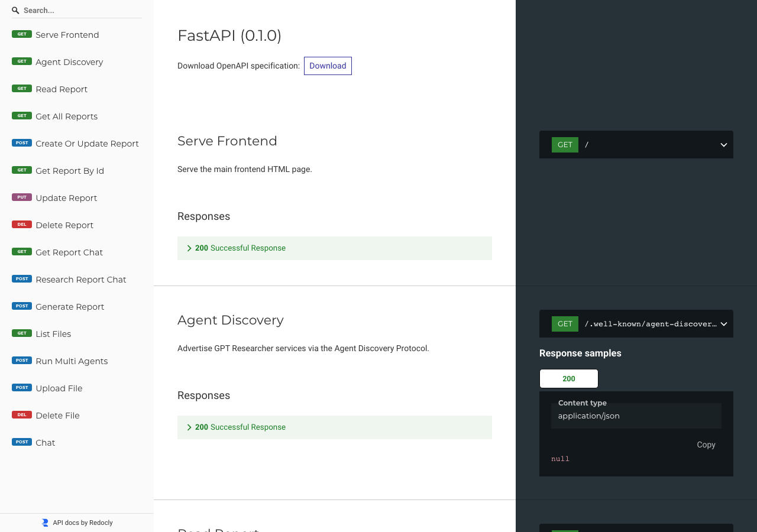This screenshot has width=757, height=532.
Task: Click the text 'Serve the main frontend HTML page.'
Action: (x=245, y=169)
